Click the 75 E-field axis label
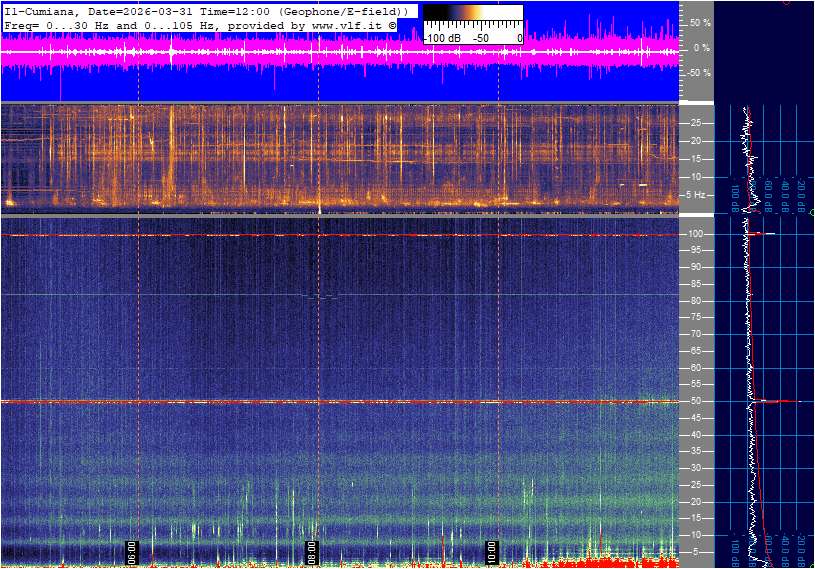Image resolution: width=815 pixels, height=569 pixels. tap(695, 317)
